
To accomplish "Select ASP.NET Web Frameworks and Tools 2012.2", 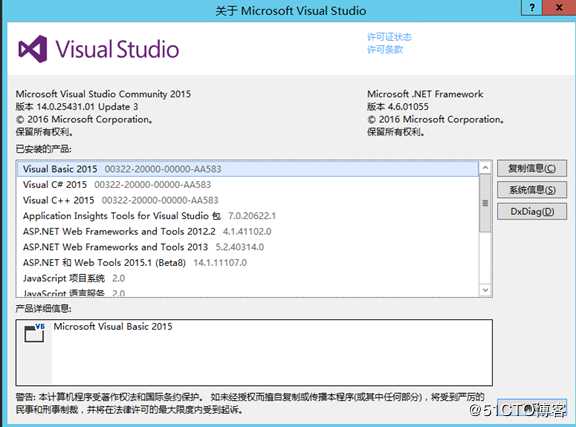I will click(x=247, y=232).
